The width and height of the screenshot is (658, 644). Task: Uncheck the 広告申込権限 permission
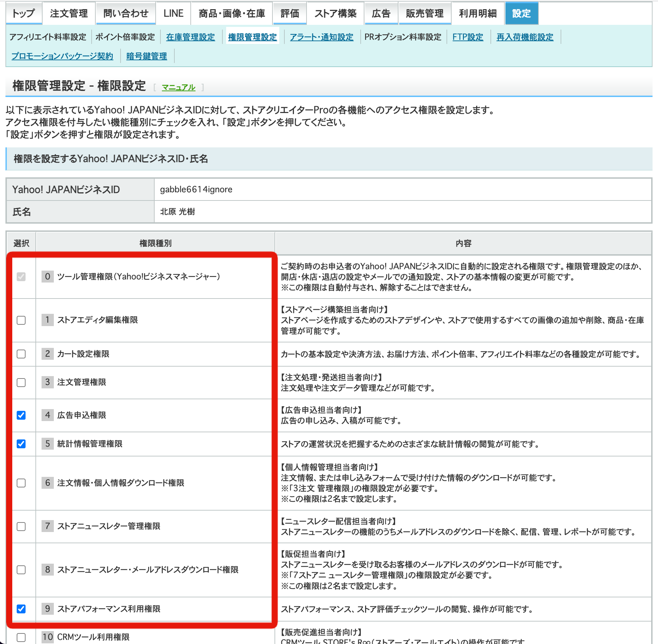tap(21, 415)
